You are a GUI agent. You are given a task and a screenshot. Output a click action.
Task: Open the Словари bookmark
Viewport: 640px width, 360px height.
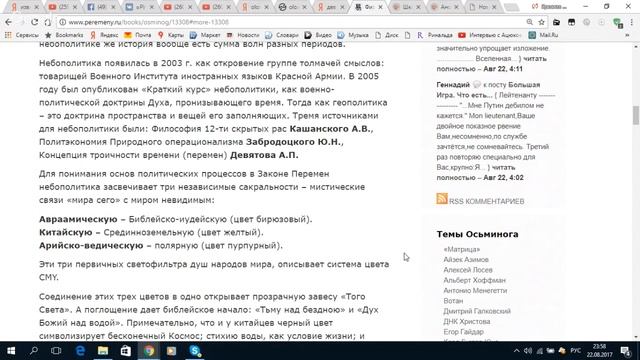coord(282,35)
